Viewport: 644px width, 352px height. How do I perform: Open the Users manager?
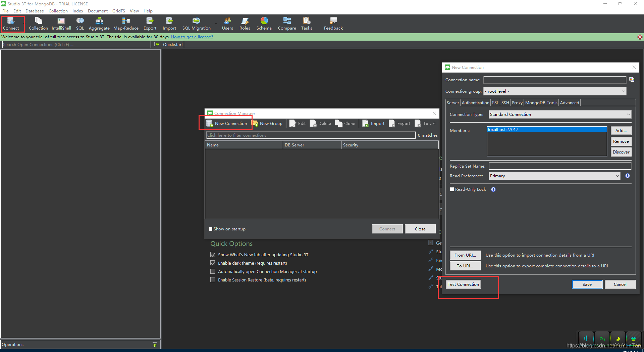[227, 24]
